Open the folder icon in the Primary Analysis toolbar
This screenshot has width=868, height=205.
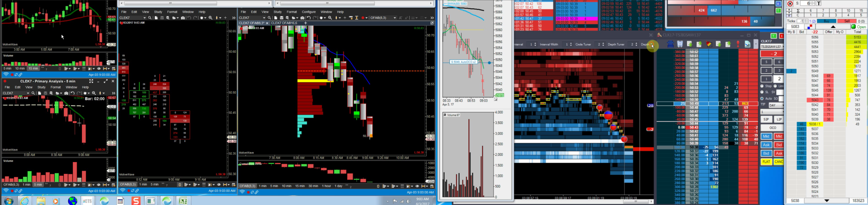[58, 93]
